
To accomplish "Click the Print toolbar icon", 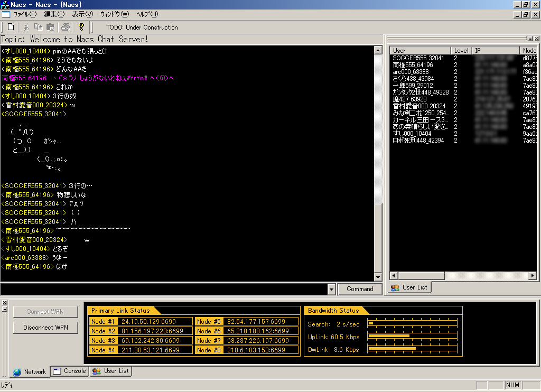I will pyautogui.click(x=66, y=27).
